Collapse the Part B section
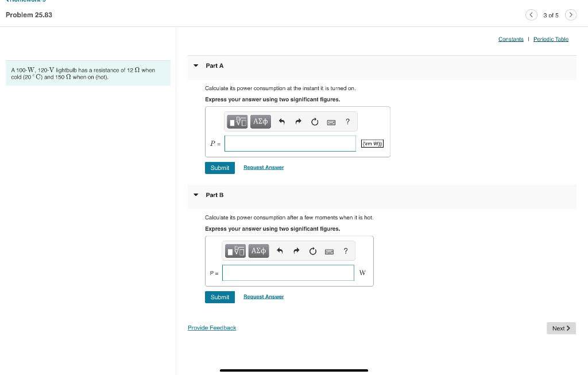Viewport: 588px width, 375px height. 196,195
